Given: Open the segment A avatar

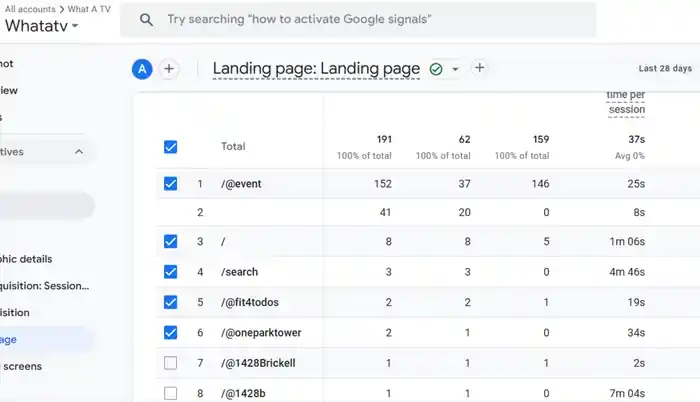Looking at the screenshot, I should 142,69.
